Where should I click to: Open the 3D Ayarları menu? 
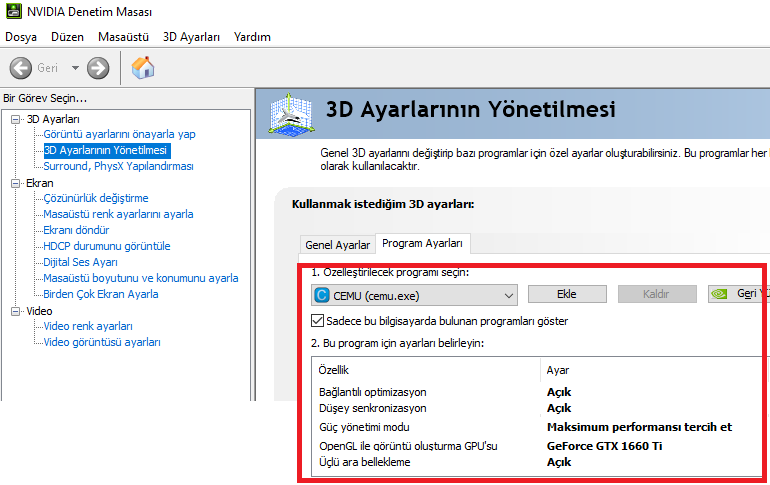coord(192,37)
